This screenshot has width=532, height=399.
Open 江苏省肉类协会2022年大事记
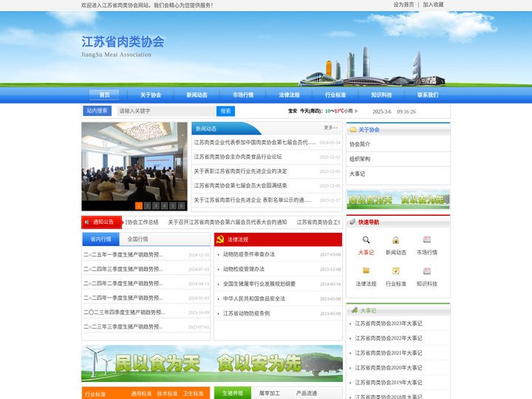coord(389,338)
